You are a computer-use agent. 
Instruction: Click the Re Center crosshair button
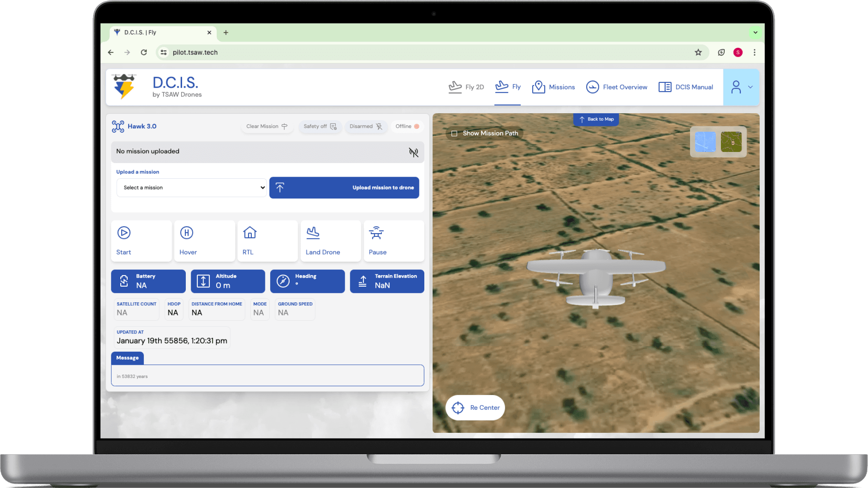(475, 408)
